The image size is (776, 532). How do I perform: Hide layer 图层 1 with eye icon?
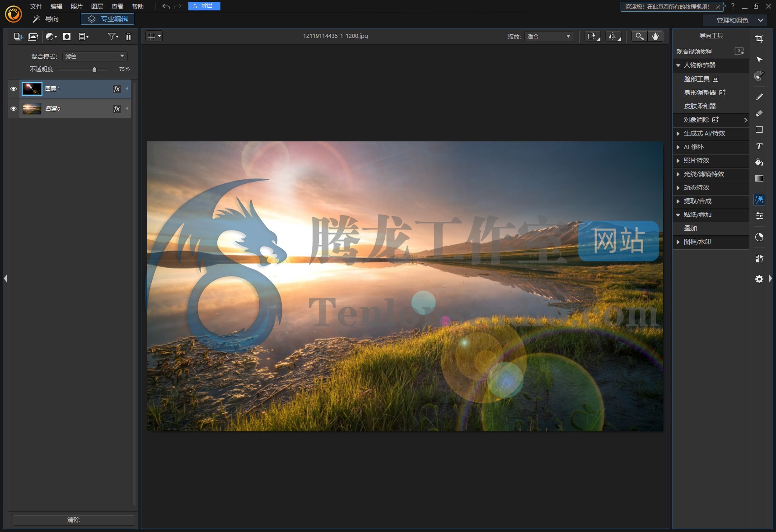click(14, 89)
